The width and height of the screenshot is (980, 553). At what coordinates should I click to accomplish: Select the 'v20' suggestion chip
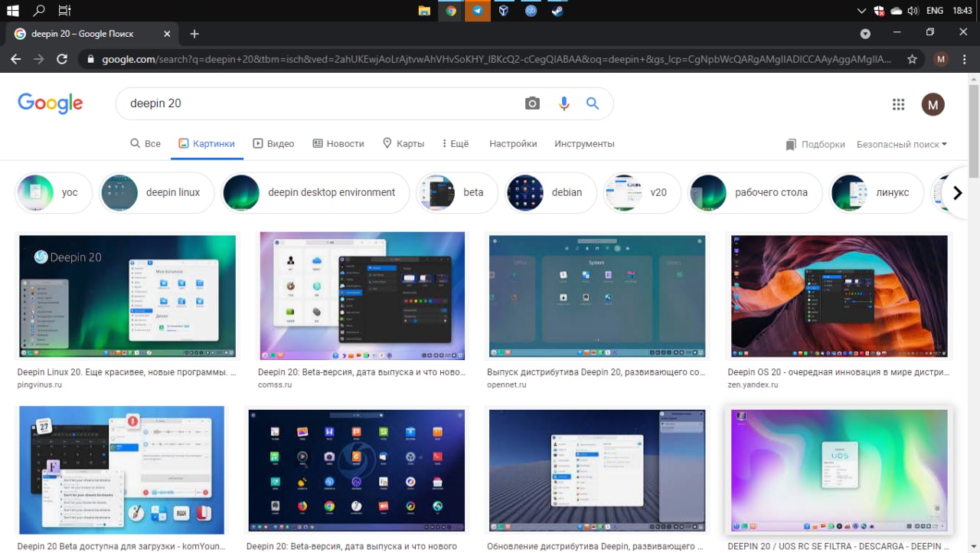point(642,192)
